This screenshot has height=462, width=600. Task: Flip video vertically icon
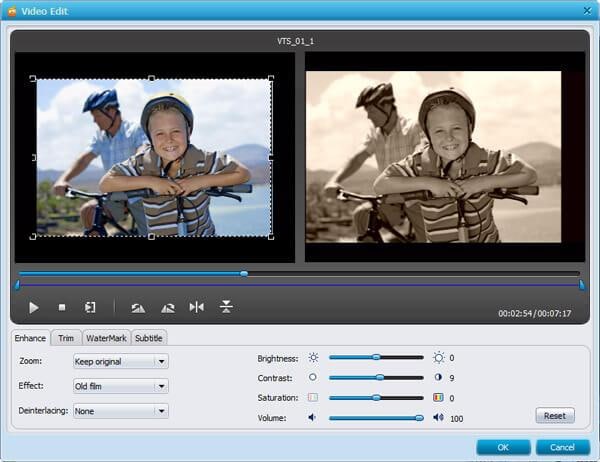click(226, 307)
